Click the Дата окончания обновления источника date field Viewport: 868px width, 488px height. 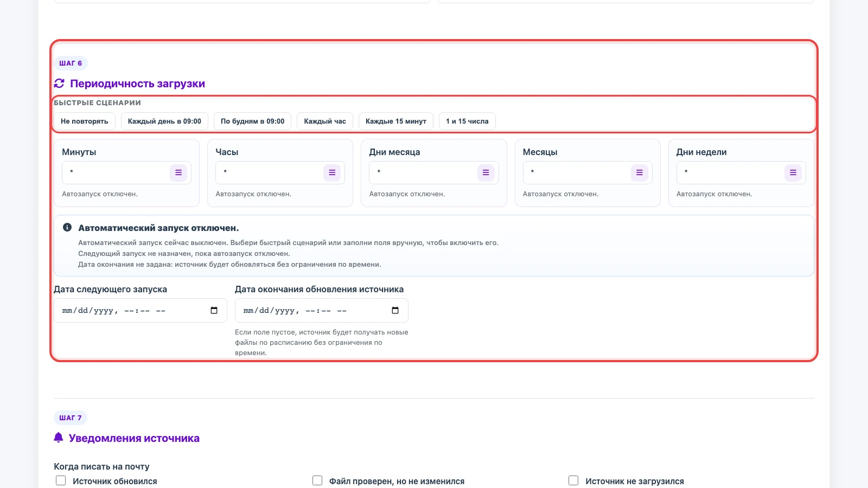(x=322, y=311)
